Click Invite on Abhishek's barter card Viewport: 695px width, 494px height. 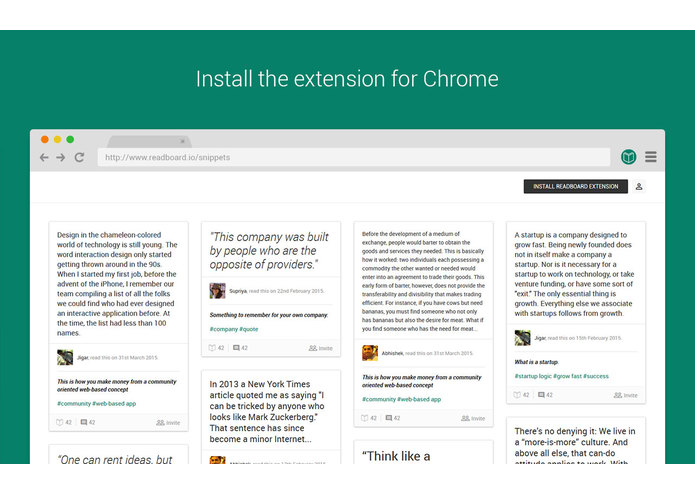click(x=473, y=418)
